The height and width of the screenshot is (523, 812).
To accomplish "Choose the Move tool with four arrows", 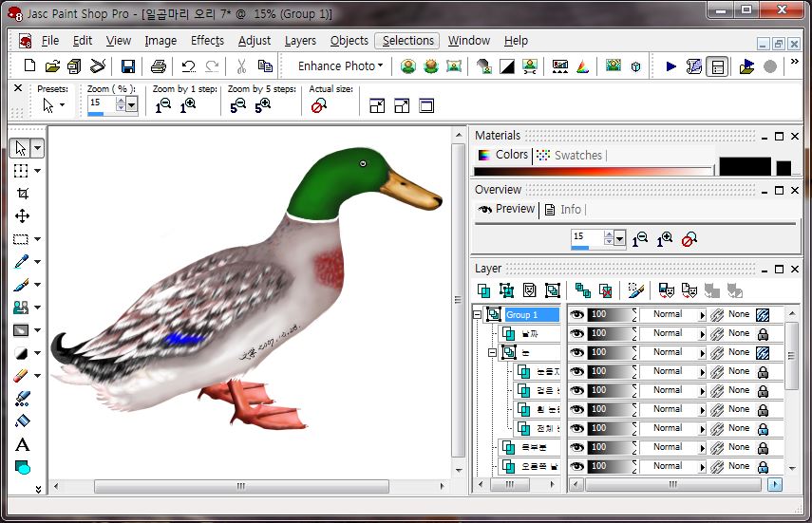I will (22, 215).
